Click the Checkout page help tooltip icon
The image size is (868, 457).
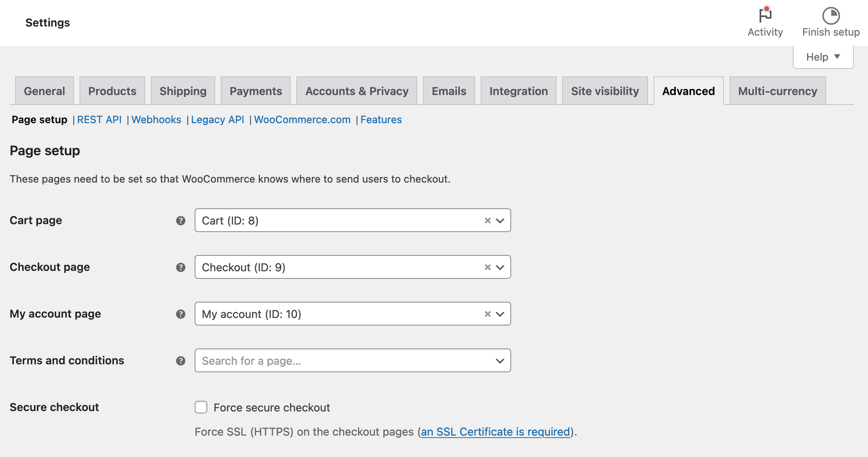(181, 267)
